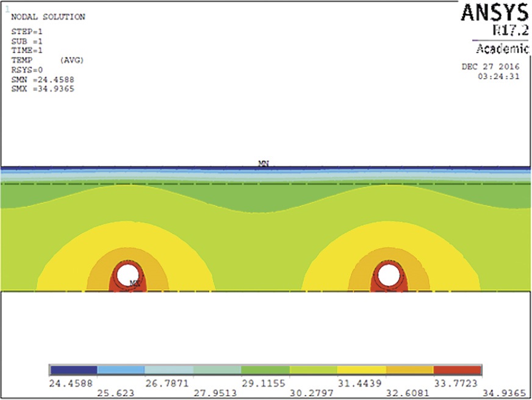
Task: Click the red legend swatch at 33.7723
Action: point(458,370)
